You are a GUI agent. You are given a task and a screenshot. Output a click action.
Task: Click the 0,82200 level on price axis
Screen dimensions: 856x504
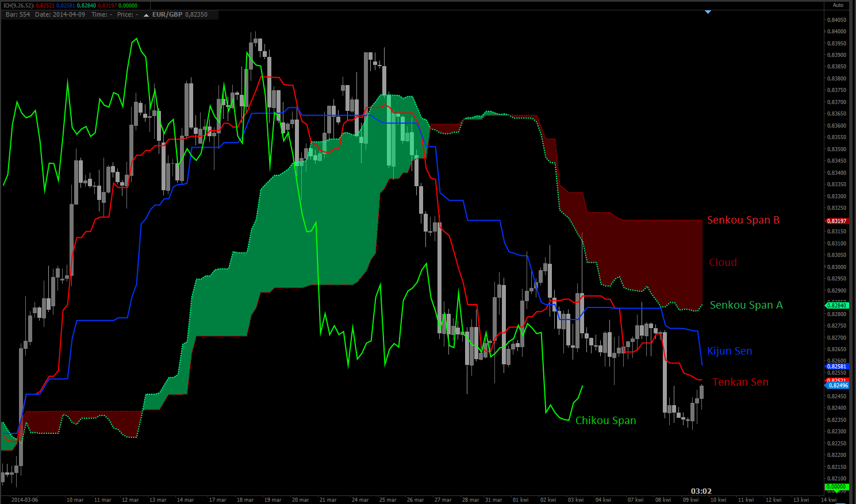pyautogui.click(x=836, y=455)
